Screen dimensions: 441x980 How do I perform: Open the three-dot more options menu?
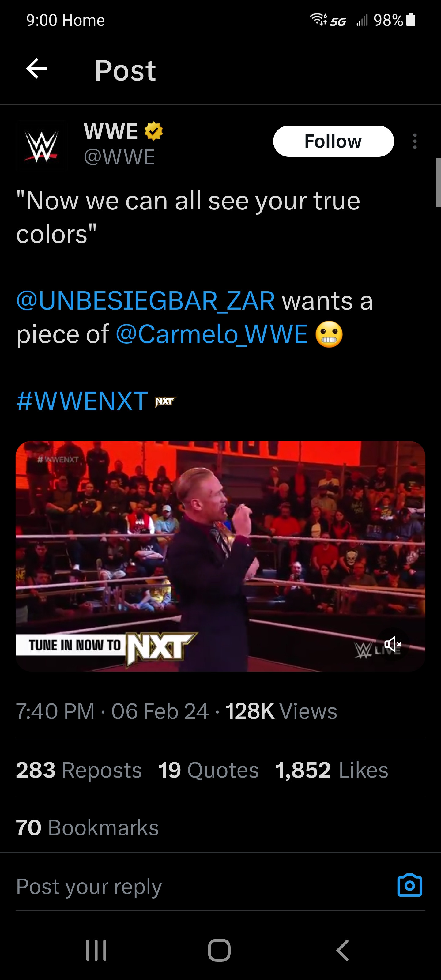(415, 141)
